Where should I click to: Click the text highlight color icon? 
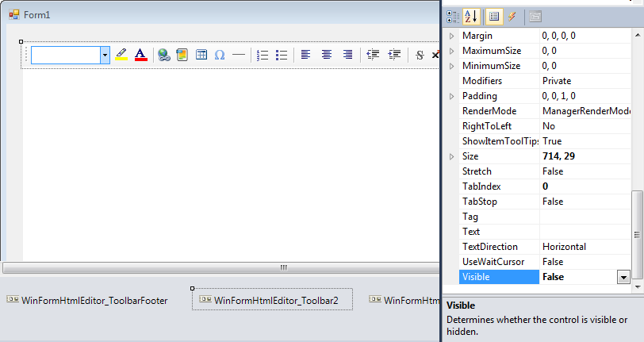121,55
